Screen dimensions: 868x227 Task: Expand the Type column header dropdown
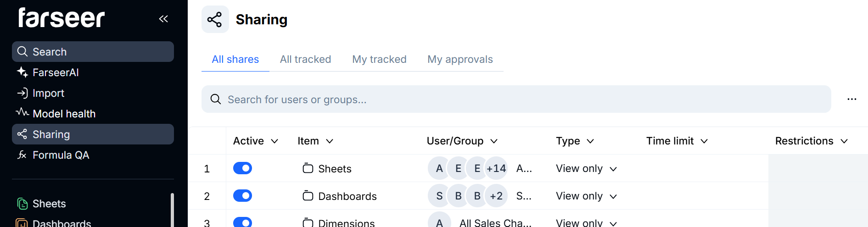[590, 141]
